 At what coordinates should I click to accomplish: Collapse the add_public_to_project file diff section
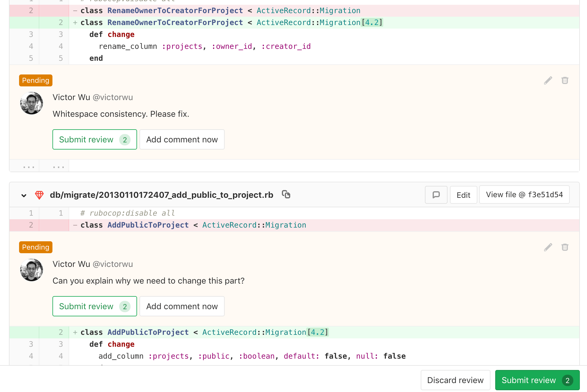point(24,195)
